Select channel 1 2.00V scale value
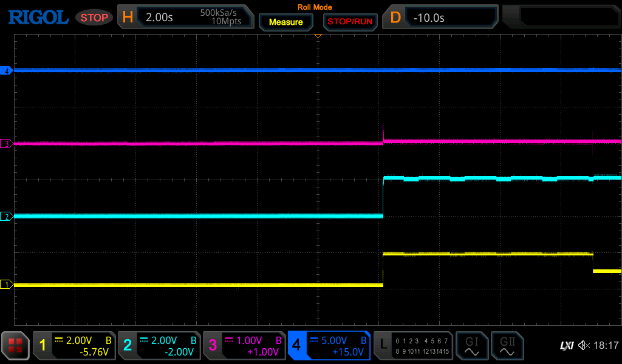This screenshot has width=622, height=364. tap(79, 340)
